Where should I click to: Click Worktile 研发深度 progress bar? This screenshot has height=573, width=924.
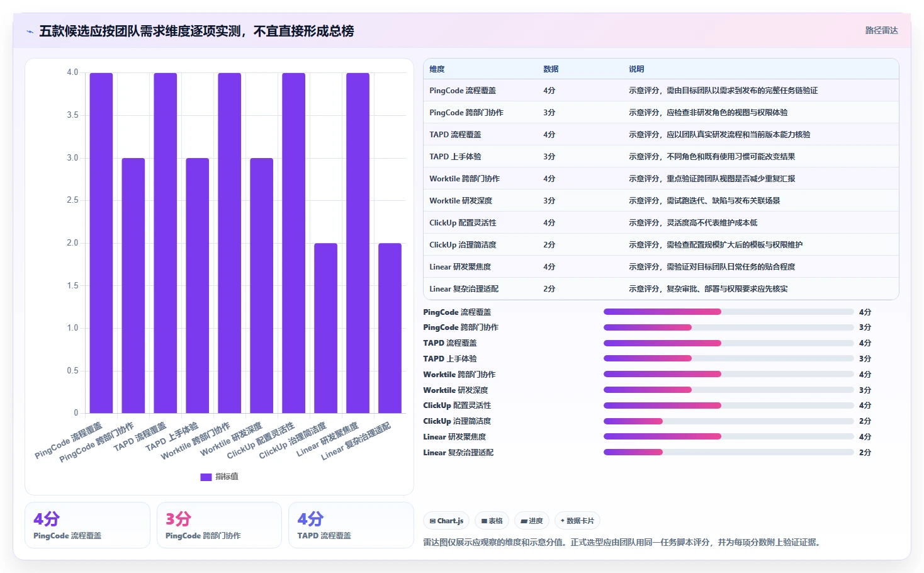[728, 390]
